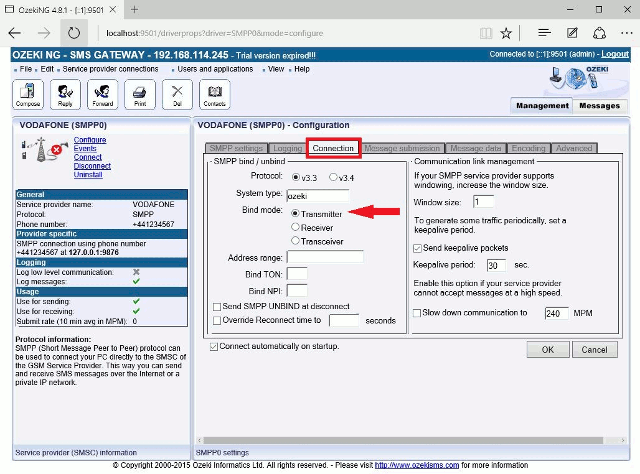Open the File menu
This screenshot has width=640, height=474.
(x=26, y=69)
